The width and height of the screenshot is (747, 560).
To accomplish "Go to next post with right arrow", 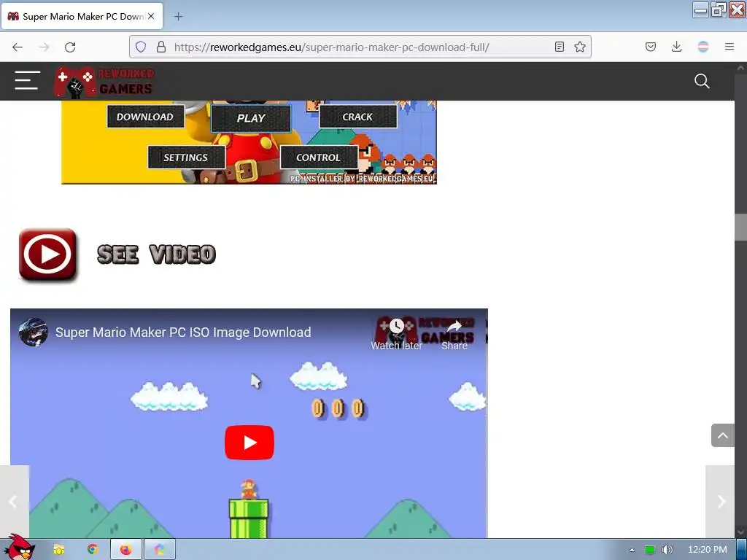I will [720, 502].
